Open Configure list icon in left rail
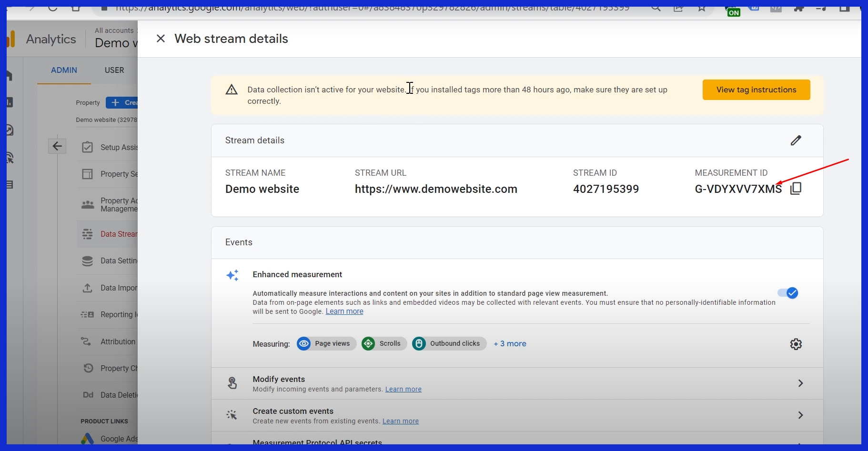868x451 pixels. (10, 185)
